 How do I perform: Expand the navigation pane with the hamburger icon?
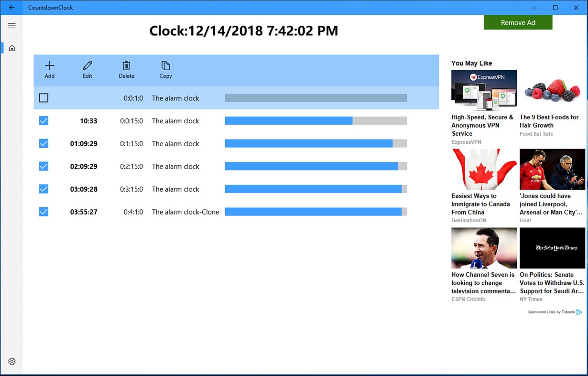[11, 25]
